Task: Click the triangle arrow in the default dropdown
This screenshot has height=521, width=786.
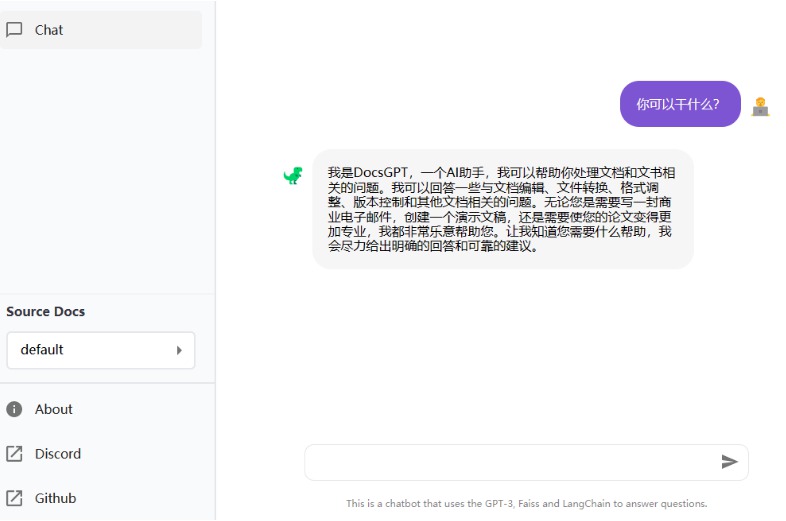Action: click(x=179, y=350)
